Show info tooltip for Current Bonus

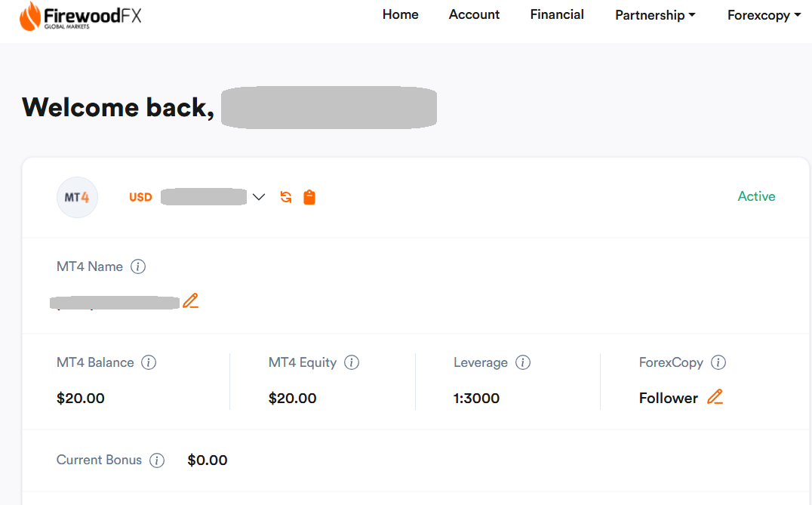pos(157,460)
